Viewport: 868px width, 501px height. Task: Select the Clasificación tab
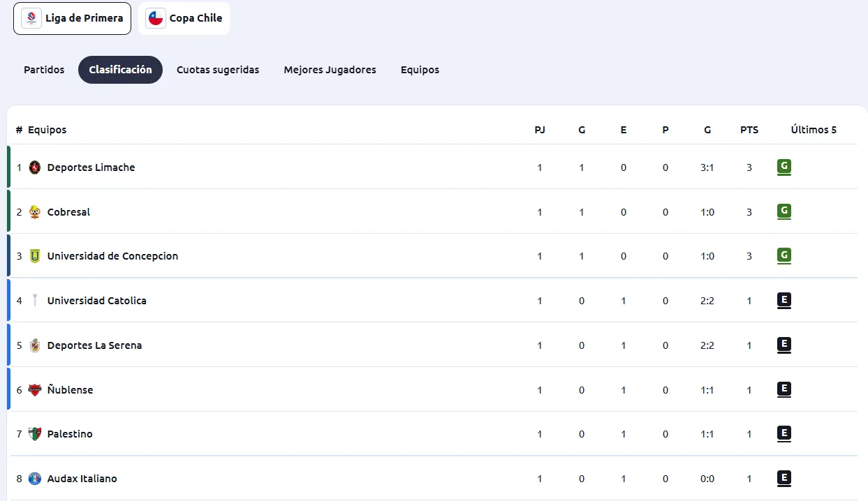click(x=120, y=70)
